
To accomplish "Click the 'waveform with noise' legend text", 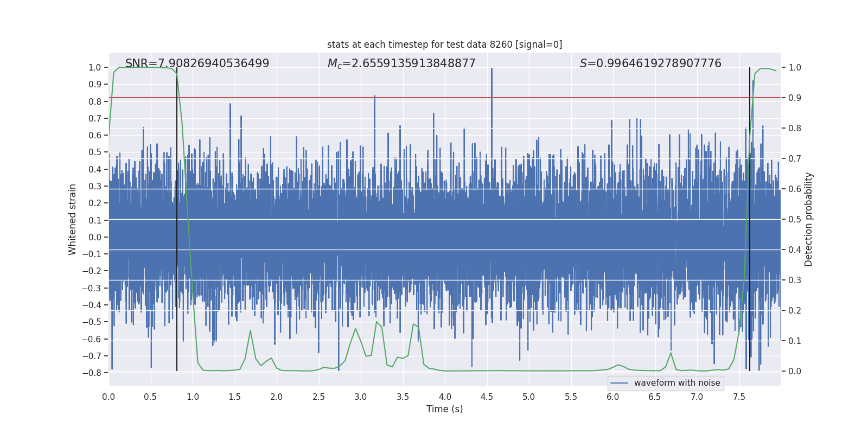I will coord(677,383).
